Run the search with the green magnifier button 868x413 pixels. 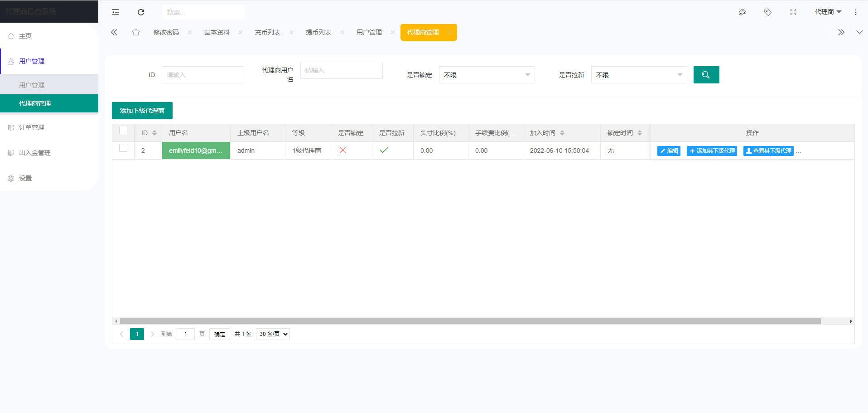pyautogui.click(x=706, y=74)
